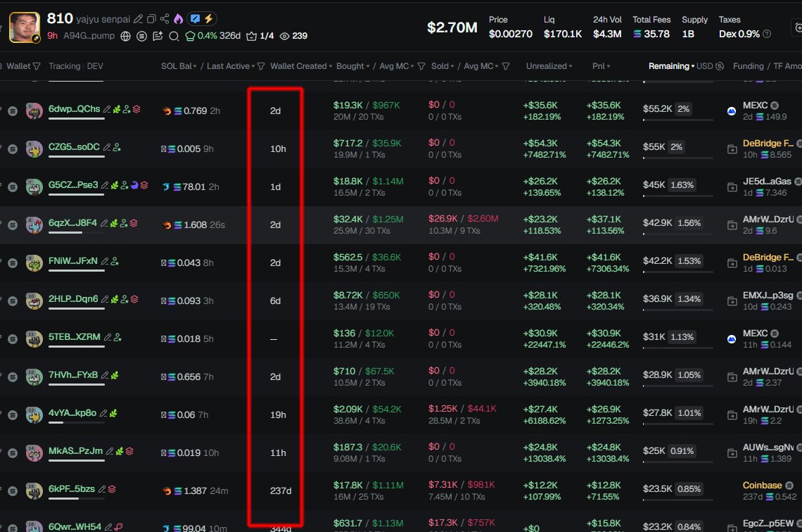Click the Funding column header
802x532 pixels.
[749, 66]
